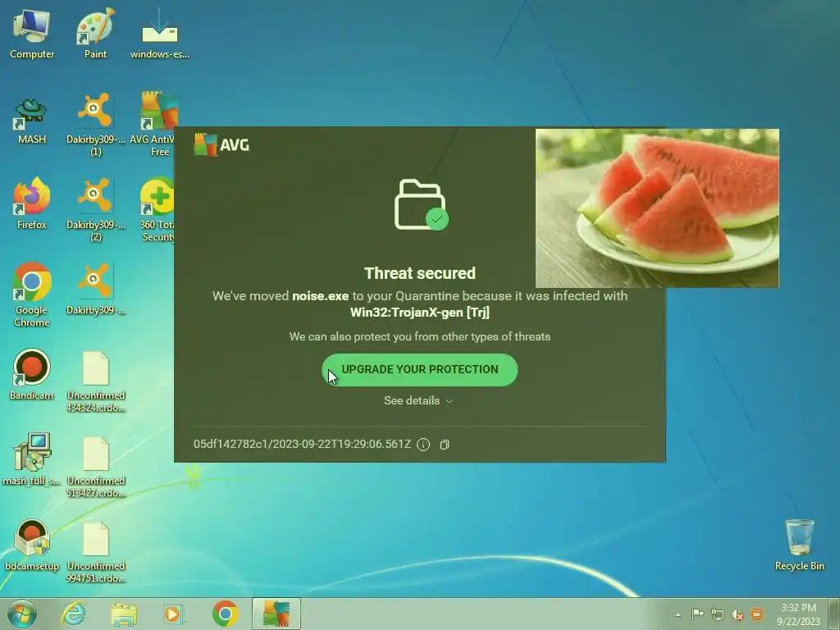Image resolution: width=840 pixels, height=630 pixels.
Task: Click the info icon next to the threat ID
Action: tap(423, 445)
